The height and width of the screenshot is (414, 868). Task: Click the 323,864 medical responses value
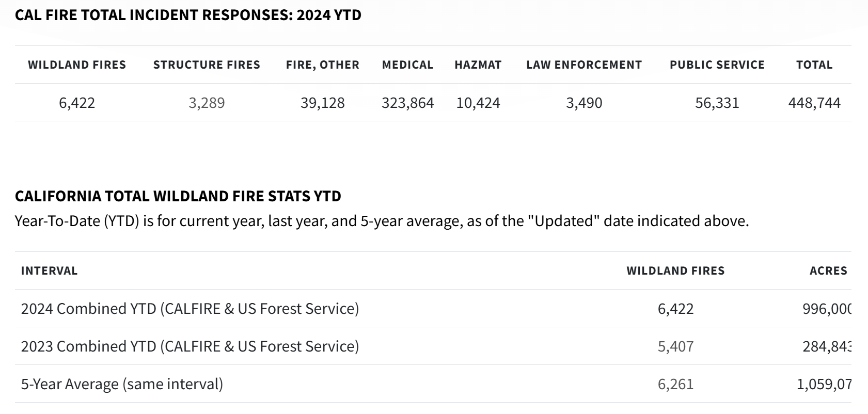point(407,103)
